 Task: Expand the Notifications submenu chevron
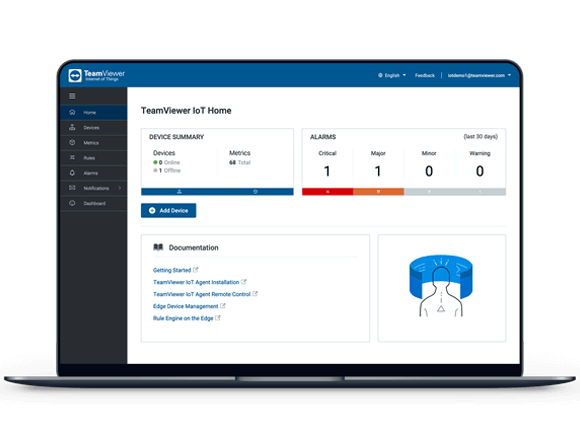point(119,188)
